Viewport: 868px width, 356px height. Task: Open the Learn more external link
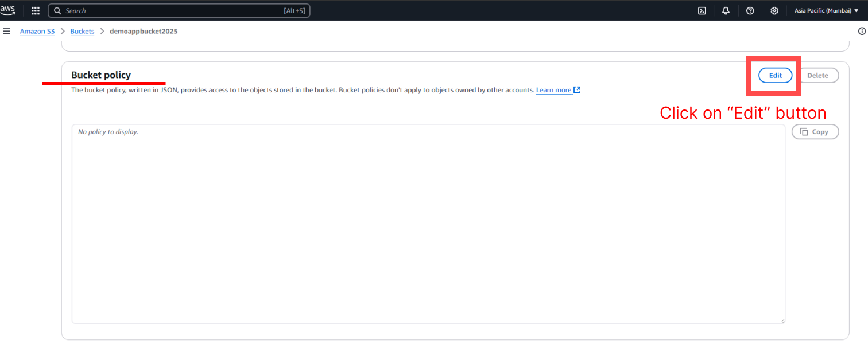pyautogui.click(x=553, y=90)
